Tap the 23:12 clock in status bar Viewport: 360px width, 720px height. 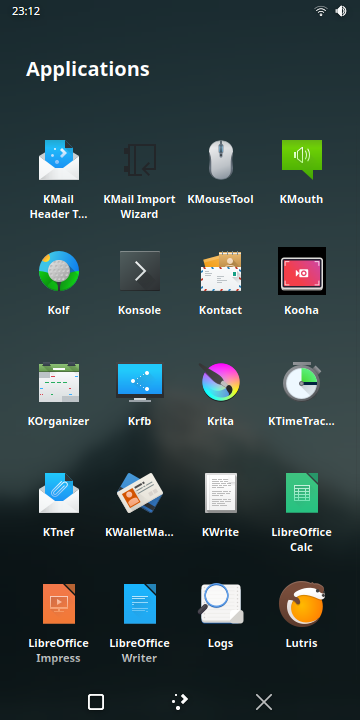pyautogui.click(x=26, y=11)
